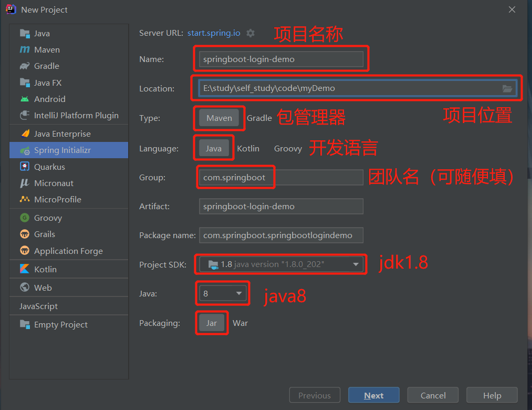
Task: Click the Web globe icon
Action: 25,288
